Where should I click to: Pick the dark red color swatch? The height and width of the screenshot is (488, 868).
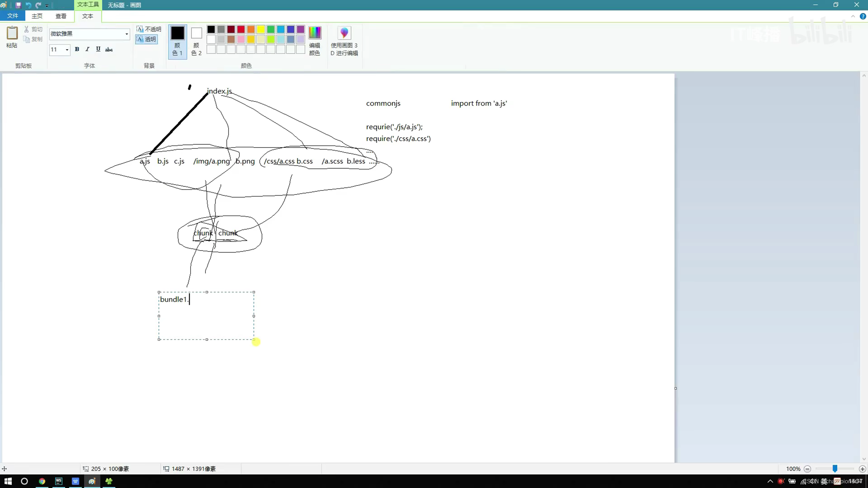231,29
